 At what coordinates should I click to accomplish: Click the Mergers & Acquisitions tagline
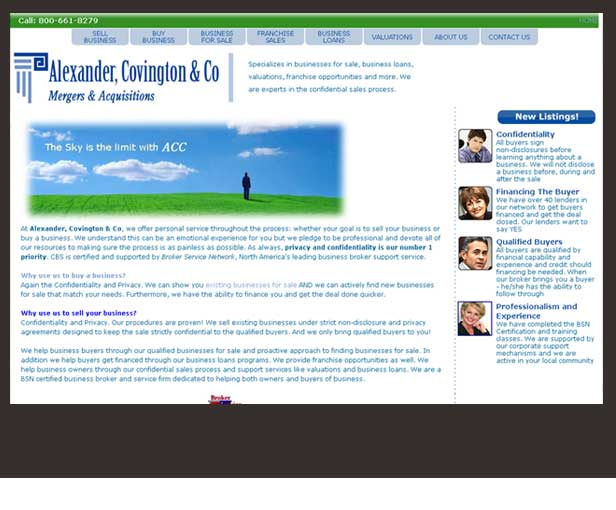[x=101, y=96]
